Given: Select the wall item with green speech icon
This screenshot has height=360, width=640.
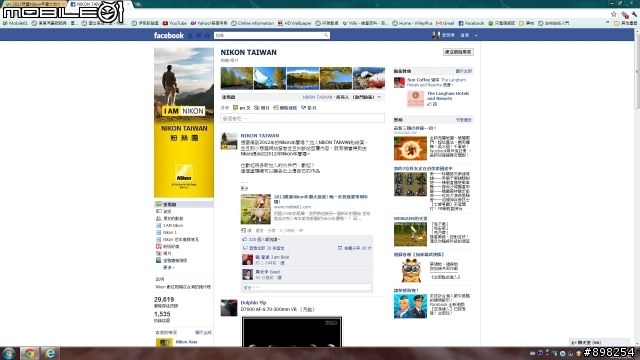Looking at the screenshot, I should (x=184, y=204).
